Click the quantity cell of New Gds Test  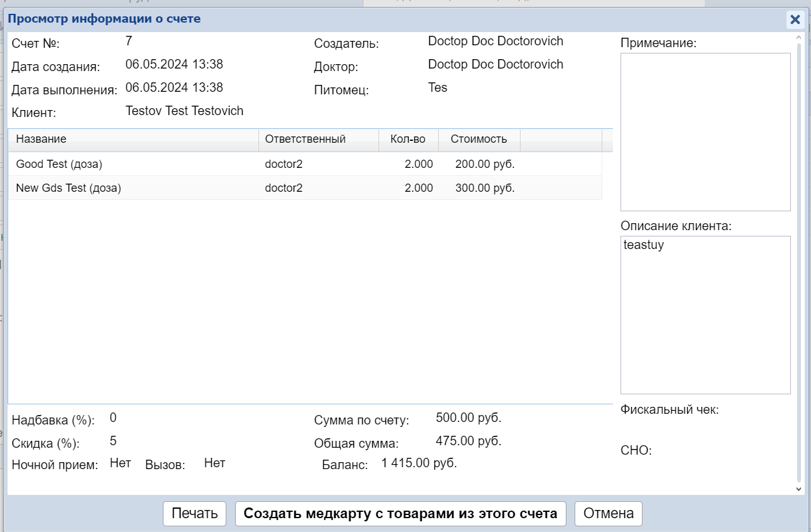tap(418, 188)
